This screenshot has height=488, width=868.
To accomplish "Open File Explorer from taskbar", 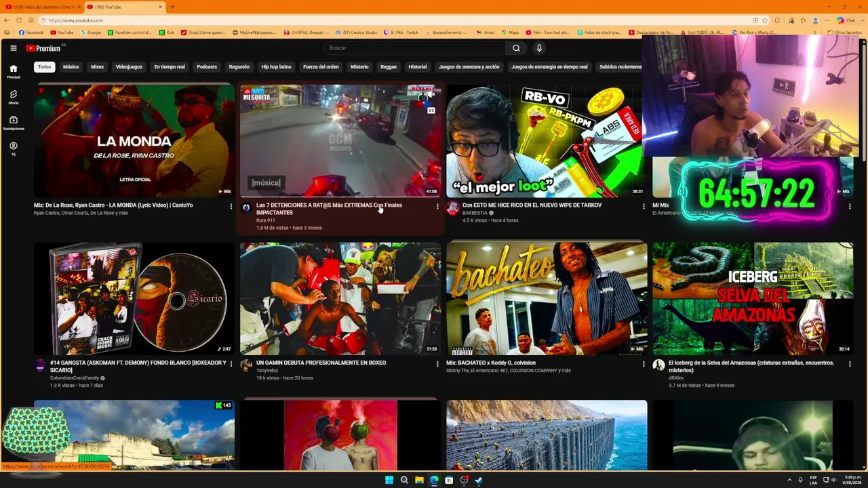I will click(419, 480).
